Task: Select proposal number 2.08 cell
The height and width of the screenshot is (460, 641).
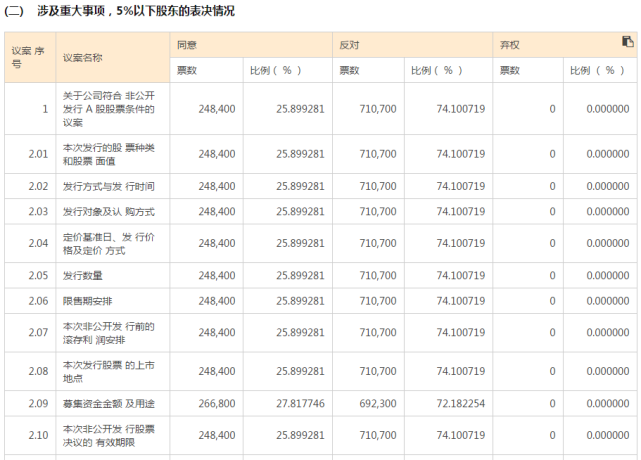Action: [x=30, y=371]
